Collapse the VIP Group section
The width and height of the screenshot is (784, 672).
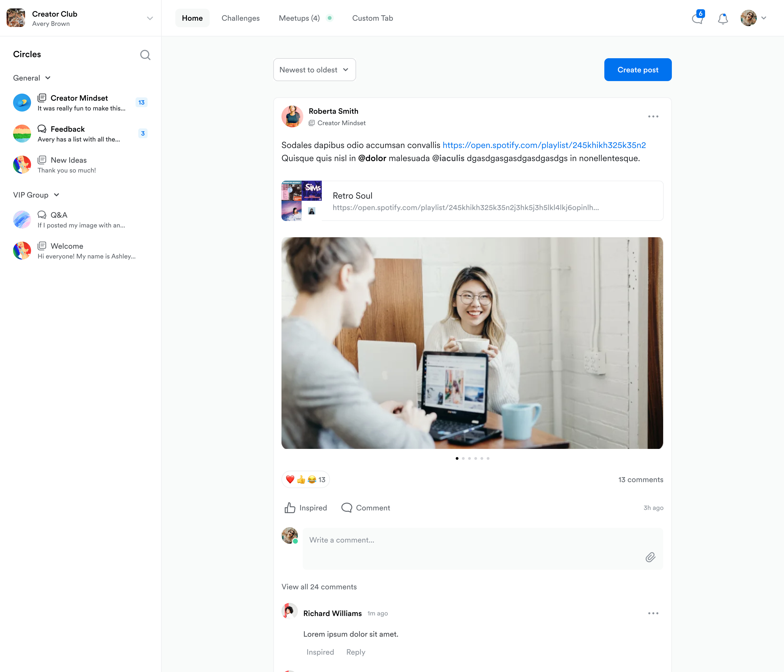click(36, 195)
